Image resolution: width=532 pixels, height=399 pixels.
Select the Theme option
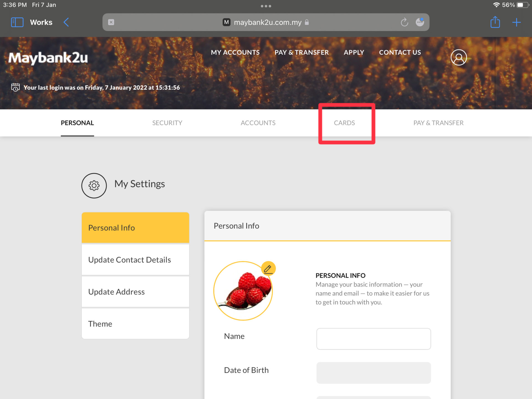tap(135, 324)
